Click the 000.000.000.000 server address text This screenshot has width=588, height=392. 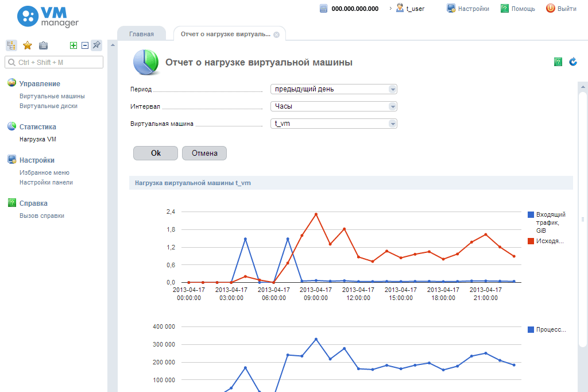click(355, 9)
